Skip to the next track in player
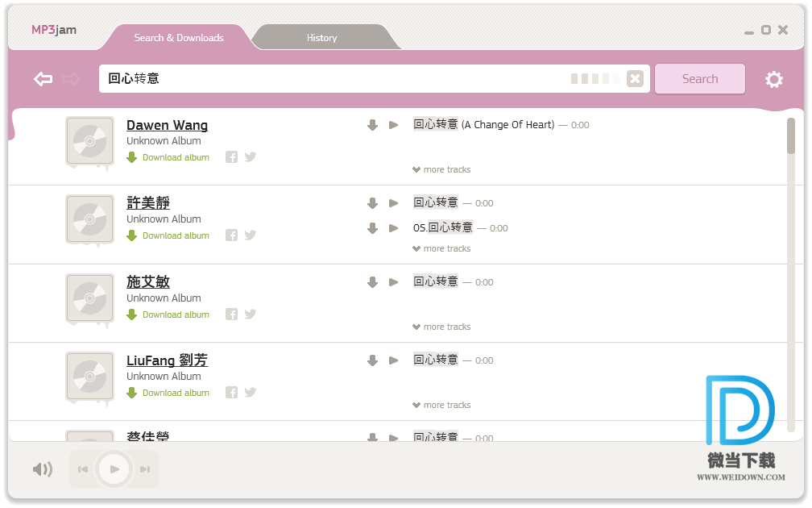 145,469
